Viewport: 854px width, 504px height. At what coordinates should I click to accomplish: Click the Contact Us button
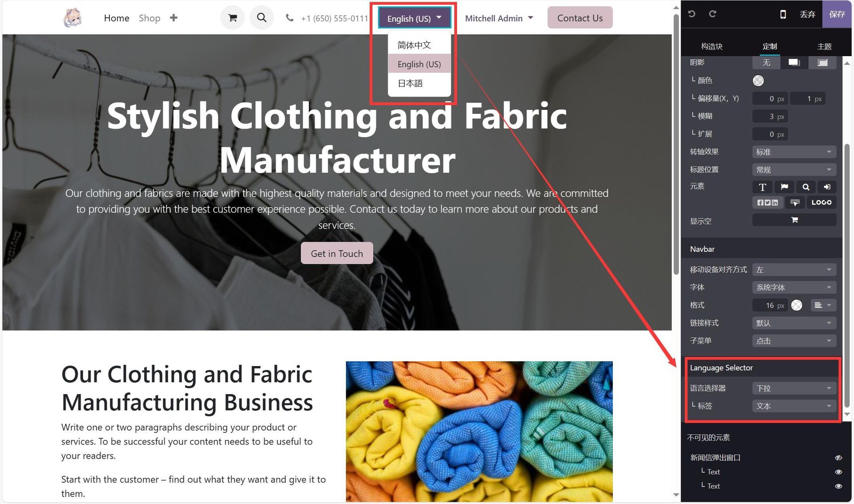580,18
